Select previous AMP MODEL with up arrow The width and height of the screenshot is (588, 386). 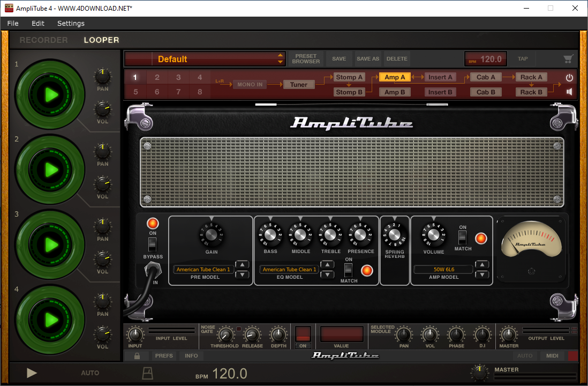coord(483,265)
